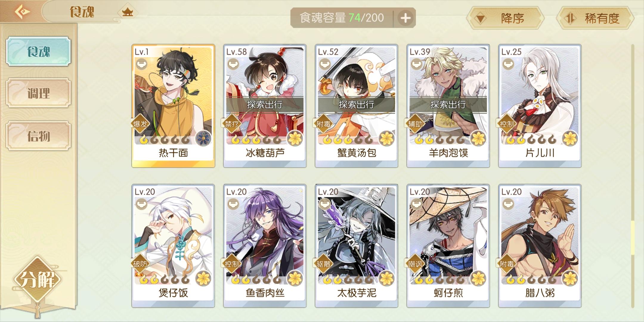The width and height of the screenshot is (644, 322).
Task: Open the 太极芋泥 character card
Action: [357, 246]
